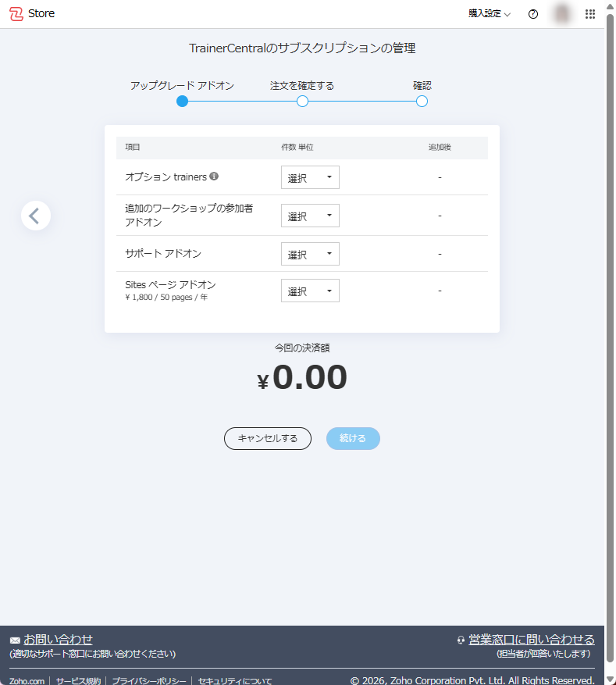Click the envelope icon beside お問い合わせ

(x=15, y=640)
